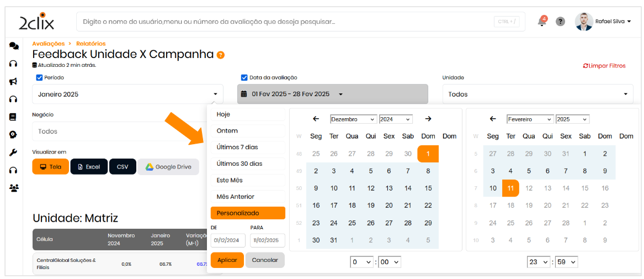
Task: Click the DE start date field
Action: (x=228, y=240)
